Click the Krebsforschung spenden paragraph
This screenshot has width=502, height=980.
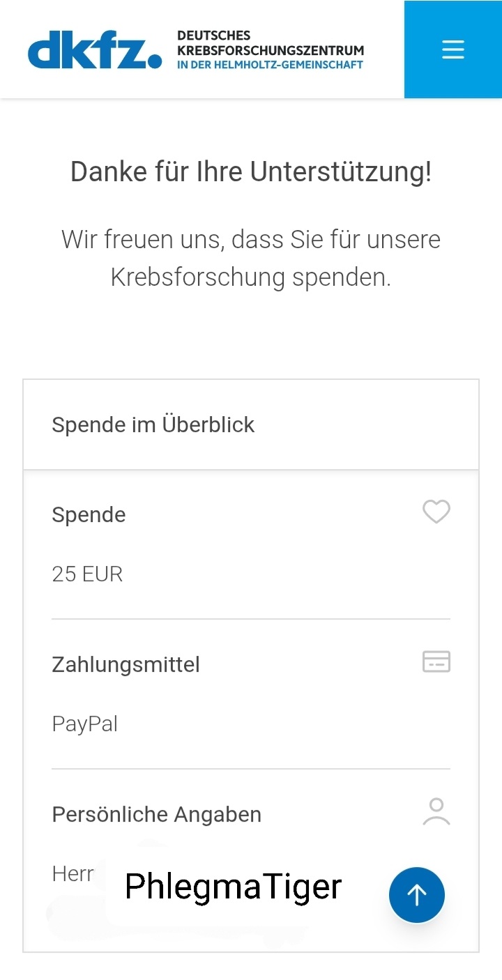251,258
